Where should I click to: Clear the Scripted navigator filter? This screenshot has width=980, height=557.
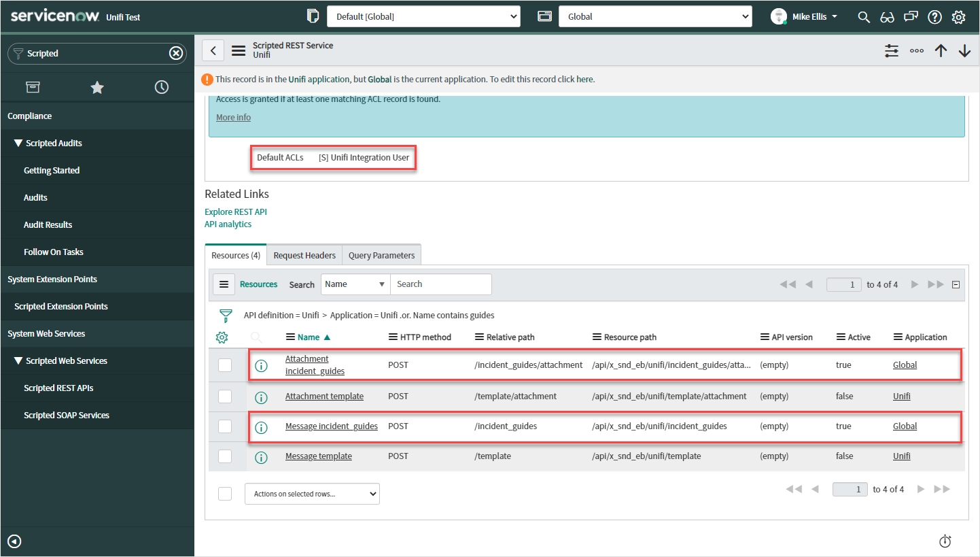click(176, 53)
